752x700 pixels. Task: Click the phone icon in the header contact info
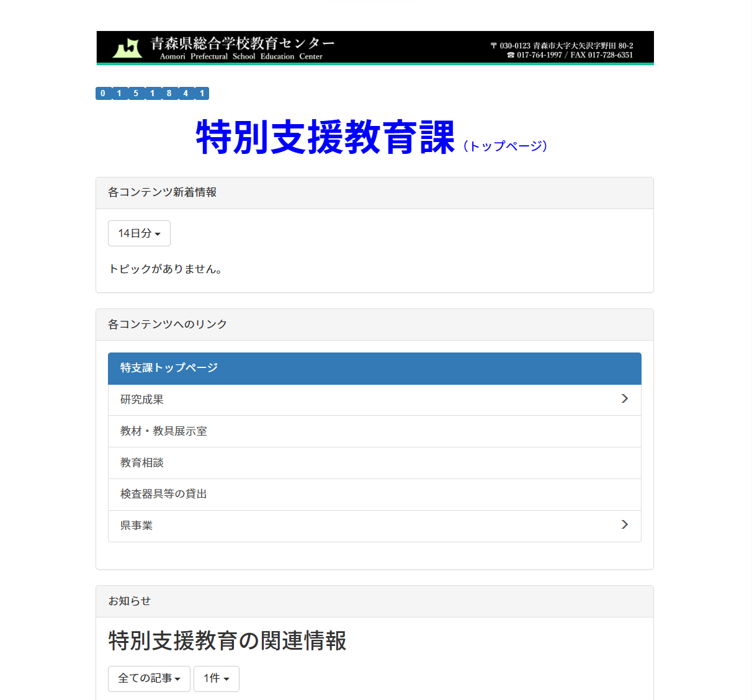511,55
